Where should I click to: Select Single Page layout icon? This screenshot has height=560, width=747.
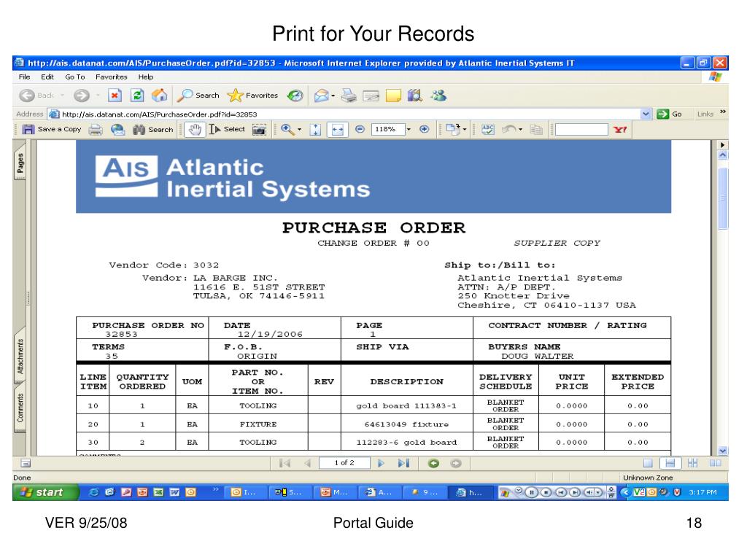point(648,463)
